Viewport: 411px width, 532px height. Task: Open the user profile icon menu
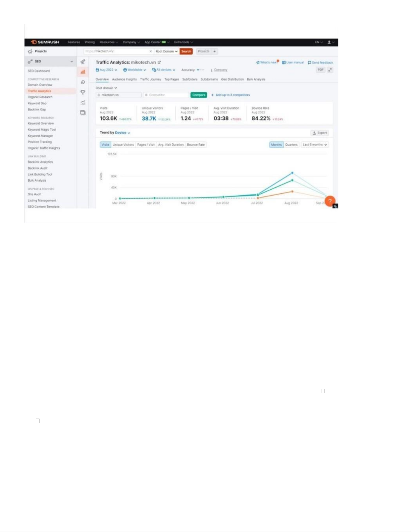(x=331, y=42)
